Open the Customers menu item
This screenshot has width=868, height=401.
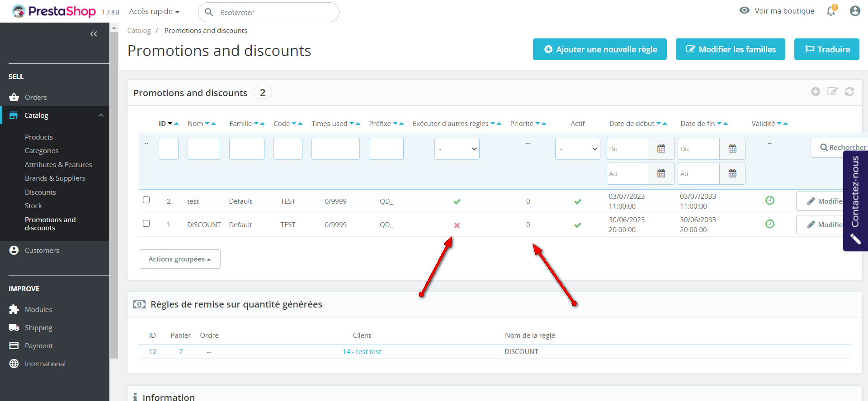pos(42,251)
